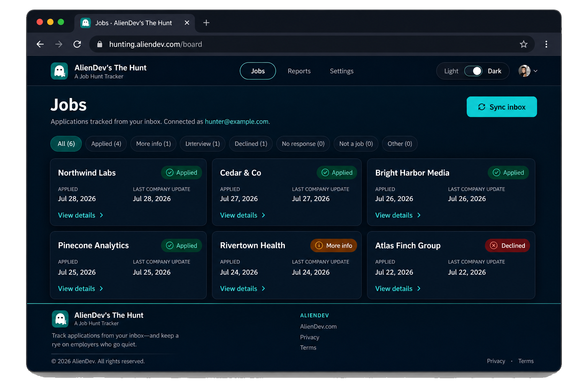Click the © 2026 AlienDev copyright text
The image size is (588, 392).
click(x=98, y=361)
